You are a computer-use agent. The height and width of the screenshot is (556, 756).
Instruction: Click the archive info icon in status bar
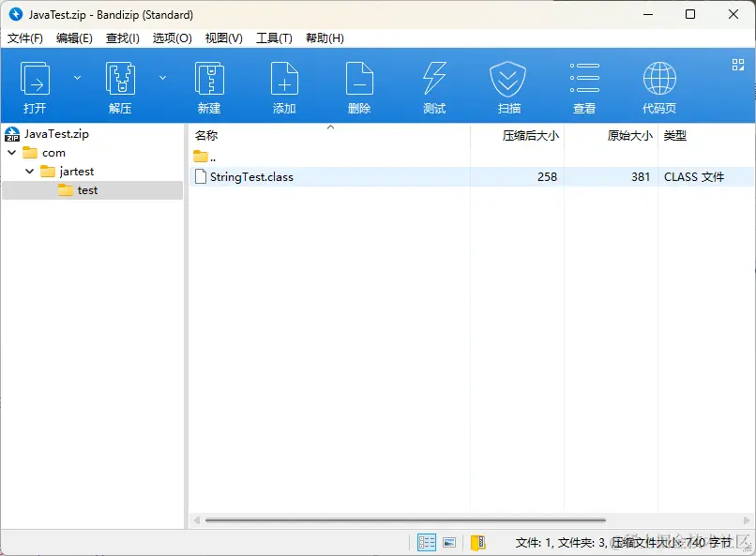[x=477, y=543]
